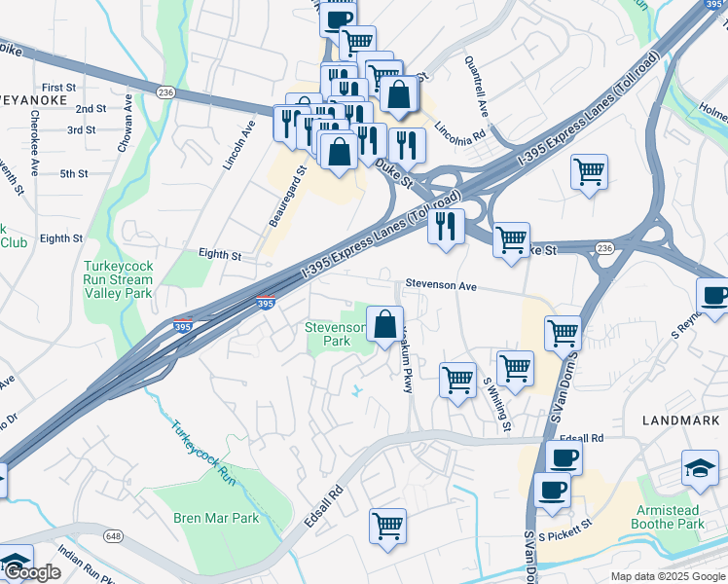Open the shopping bag marker at Stevenson Park
The width and height of the screenshot is (728, 584).
tap(384, 324)
